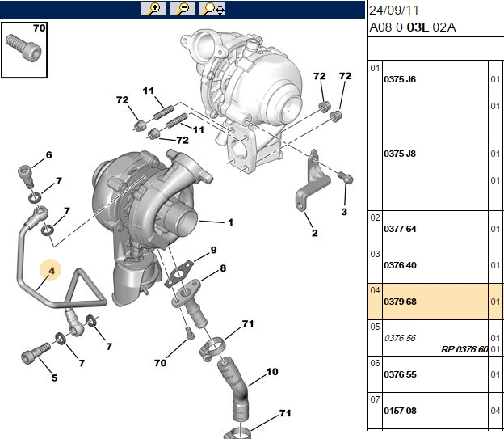Click callout 3 next to bracket bolt
504x439 pixels.
click(x=344, y=212)
